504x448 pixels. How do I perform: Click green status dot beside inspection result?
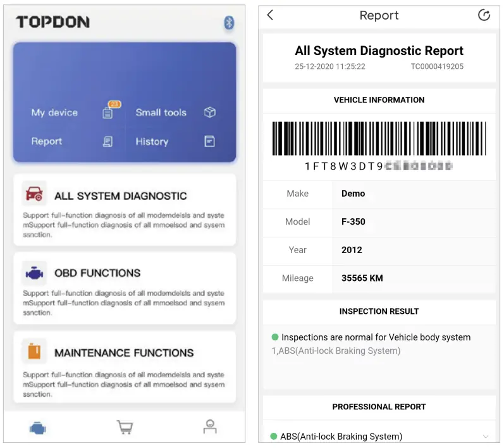(275, 337)
